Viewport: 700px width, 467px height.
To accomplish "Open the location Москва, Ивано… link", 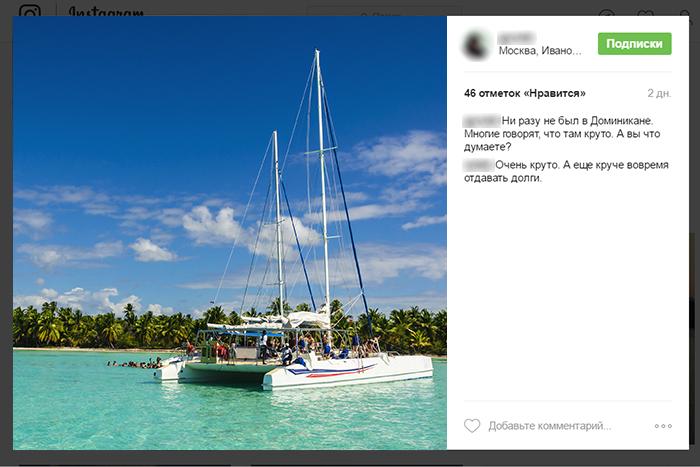I will click(x=540, y=51).
